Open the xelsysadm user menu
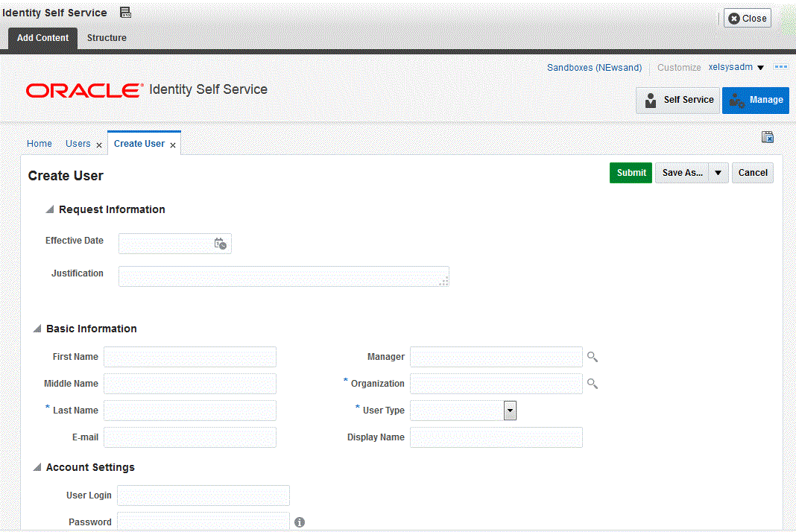This screenshot has height=532, width=796. tap(736, 67)
